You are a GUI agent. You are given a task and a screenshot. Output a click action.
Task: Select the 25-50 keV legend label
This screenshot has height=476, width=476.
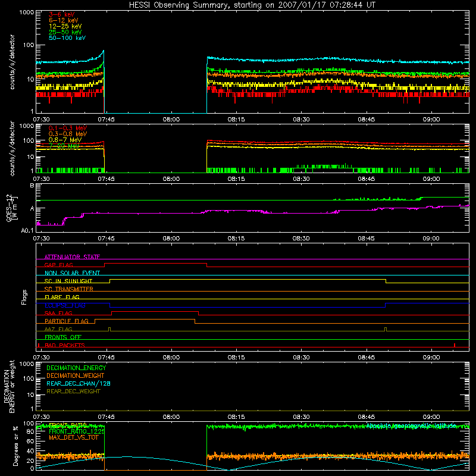65,32
